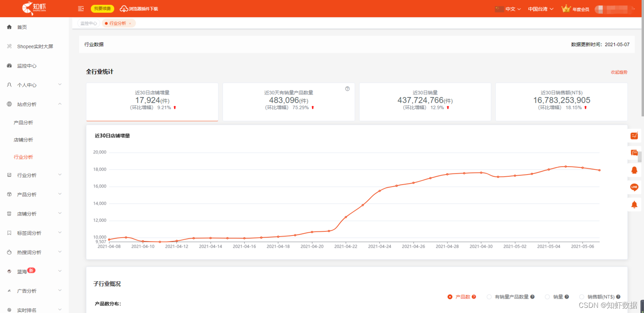This screenshot has height=313, width=644.
Task: Open the chat message icon on right floating bar
Action: pyautogui.click(x=634, y=153)
